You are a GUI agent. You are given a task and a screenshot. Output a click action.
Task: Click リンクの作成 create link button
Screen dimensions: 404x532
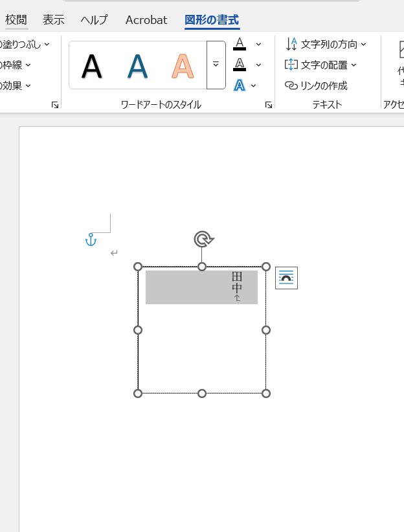click(x=317, y=85)
